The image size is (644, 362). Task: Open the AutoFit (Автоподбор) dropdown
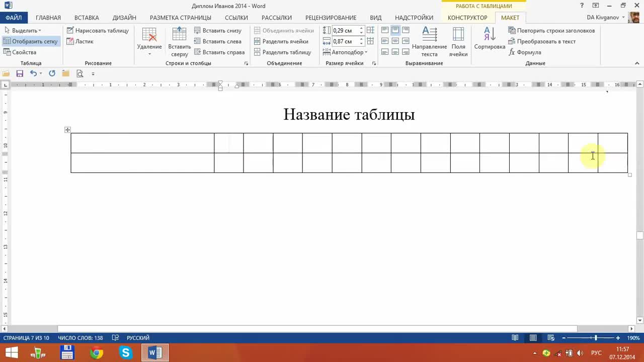point(346,52)
